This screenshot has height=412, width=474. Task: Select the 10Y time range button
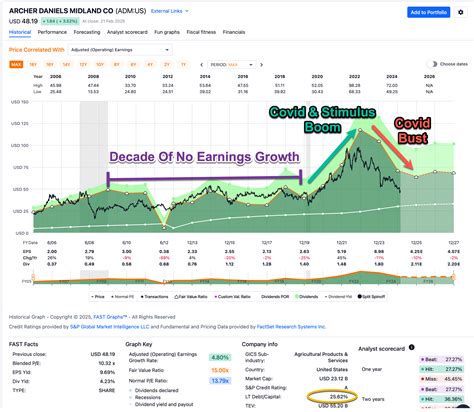pyautogui.click(x=100, y=65)
